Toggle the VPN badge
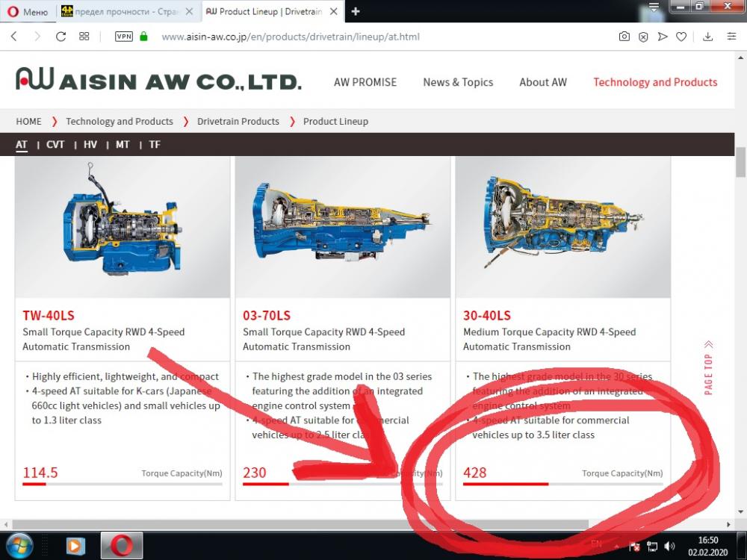747x560 pixels. coord(124,36)
